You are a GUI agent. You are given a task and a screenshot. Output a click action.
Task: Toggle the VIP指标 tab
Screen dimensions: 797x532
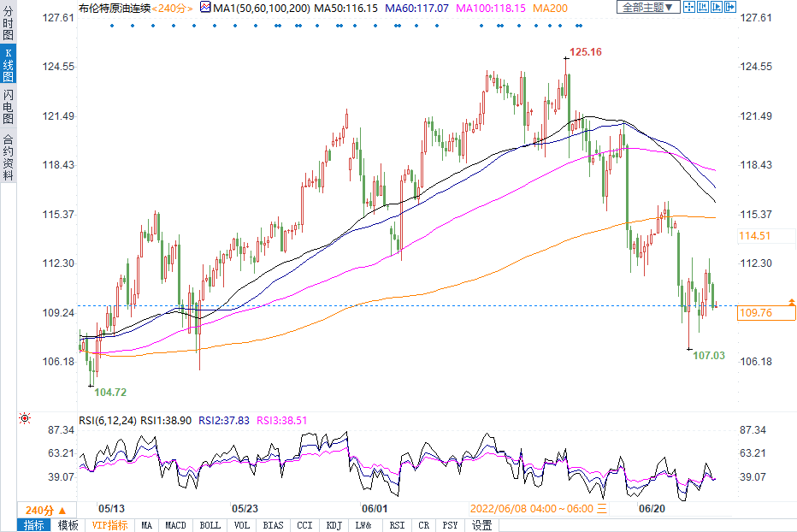point(109,525)
